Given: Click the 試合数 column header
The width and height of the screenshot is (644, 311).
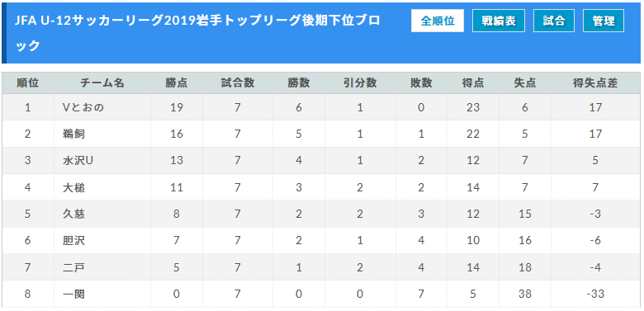Looking at the screenshot, I should tap(238, 83).
